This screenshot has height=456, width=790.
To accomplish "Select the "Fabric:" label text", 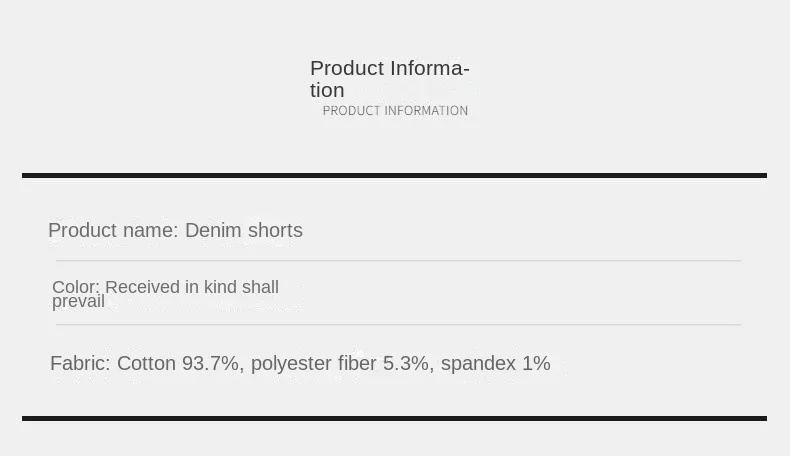I will coord(80,364).
